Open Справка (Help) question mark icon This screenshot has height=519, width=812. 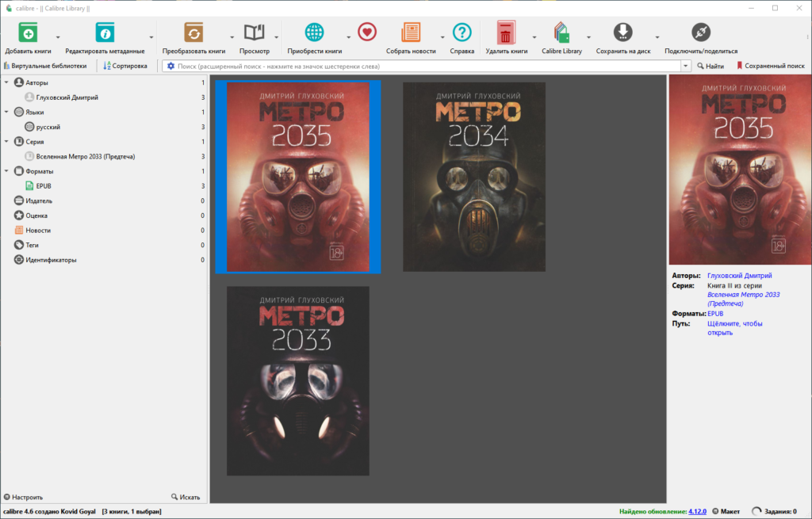462,32
